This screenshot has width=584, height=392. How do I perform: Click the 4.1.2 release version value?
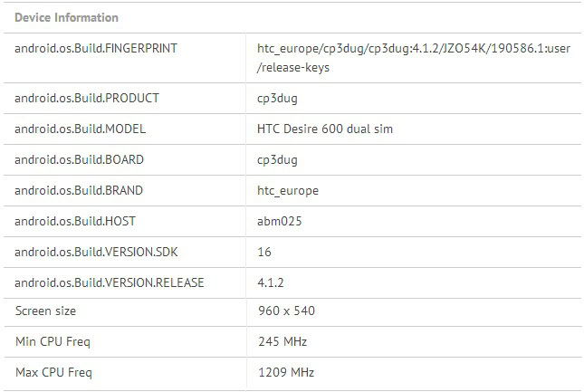tap(271, 282)
